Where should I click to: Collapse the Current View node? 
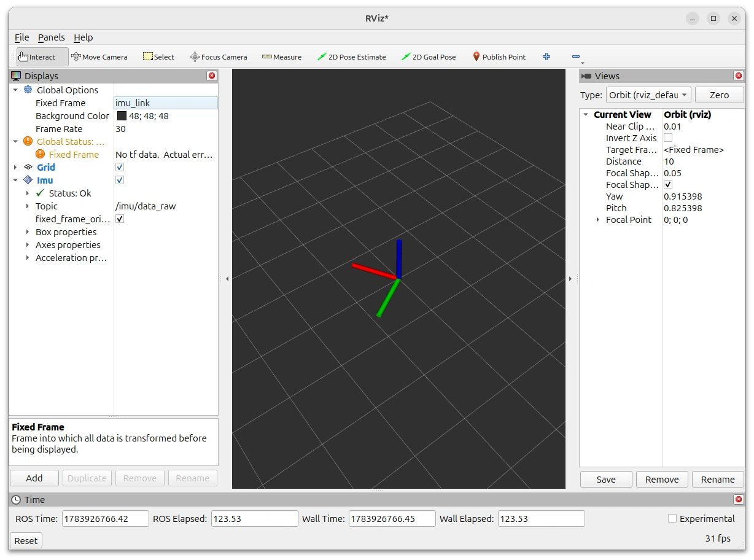tap(586, 115)
